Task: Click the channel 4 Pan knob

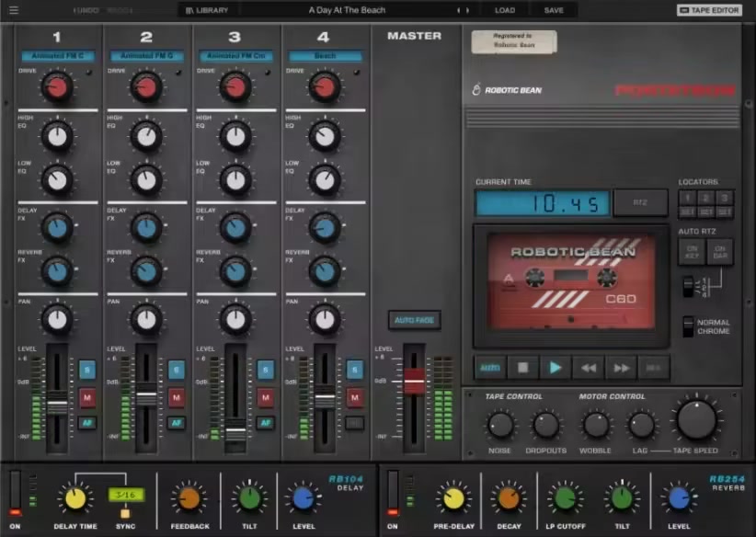Action: tap(325, 320)
